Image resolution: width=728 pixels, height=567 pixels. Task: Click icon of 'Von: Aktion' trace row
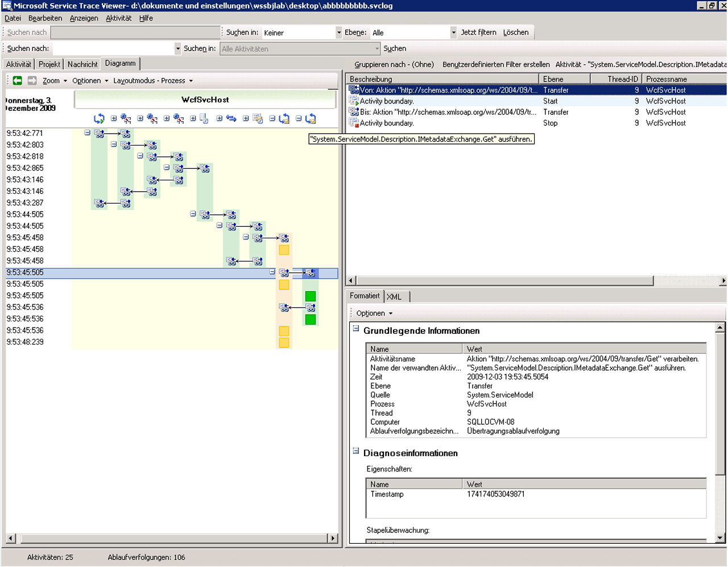[x=354, y=90]
